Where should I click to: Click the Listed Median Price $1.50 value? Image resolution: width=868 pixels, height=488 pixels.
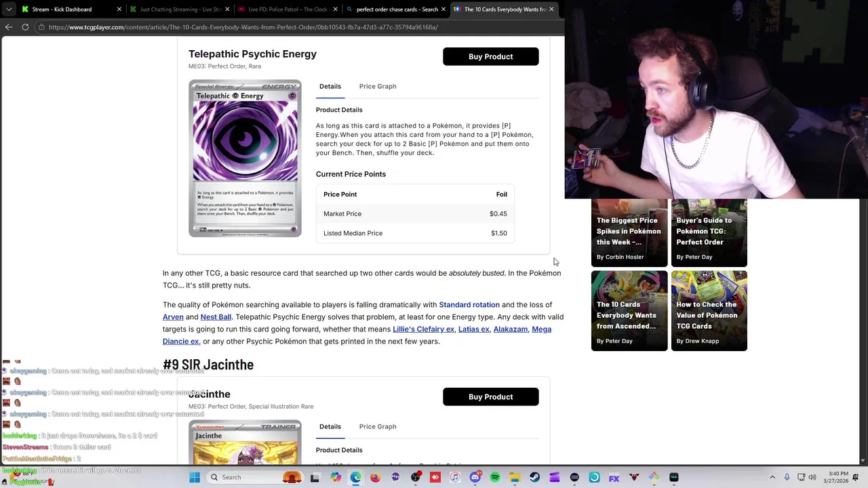[499, 233]
